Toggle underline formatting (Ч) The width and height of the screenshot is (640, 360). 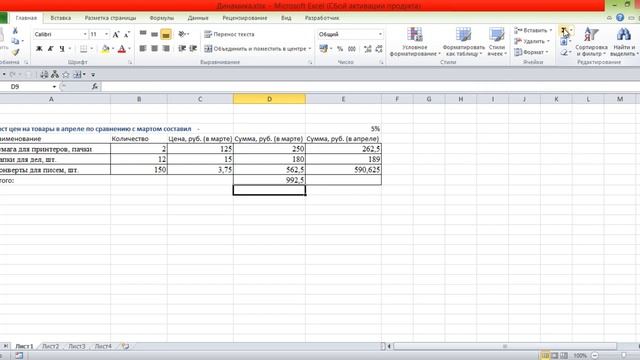(62, 49)
